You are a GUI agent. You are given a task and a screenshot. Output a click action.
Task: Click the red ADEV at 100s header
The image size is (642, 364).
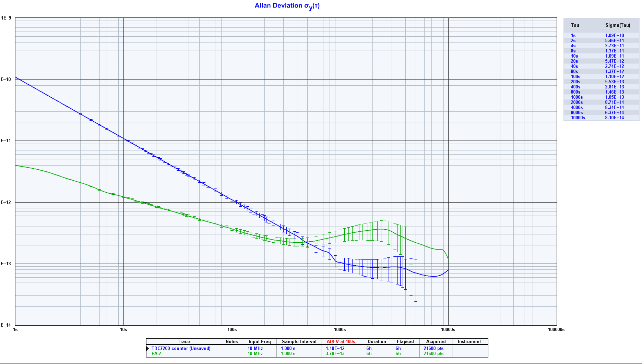pyautogui.click(x=341, y=341)
